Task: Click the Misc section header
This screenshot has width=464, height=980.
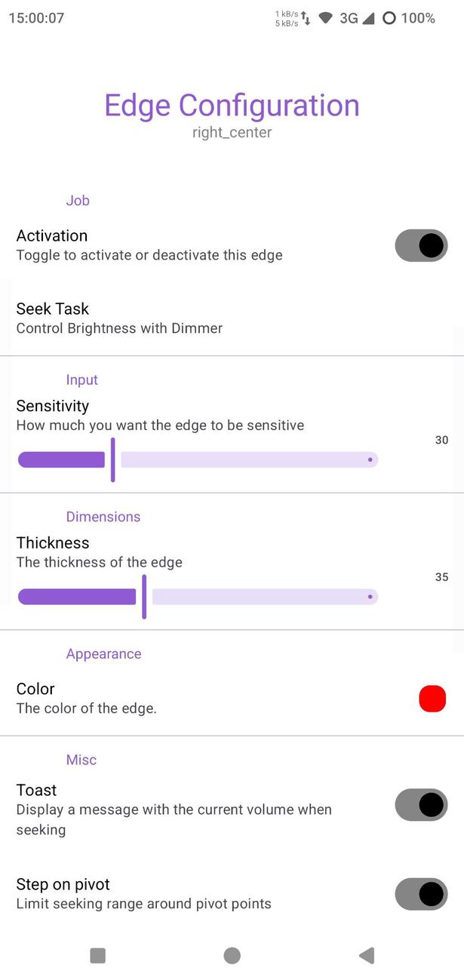Action: click(81, 760)
